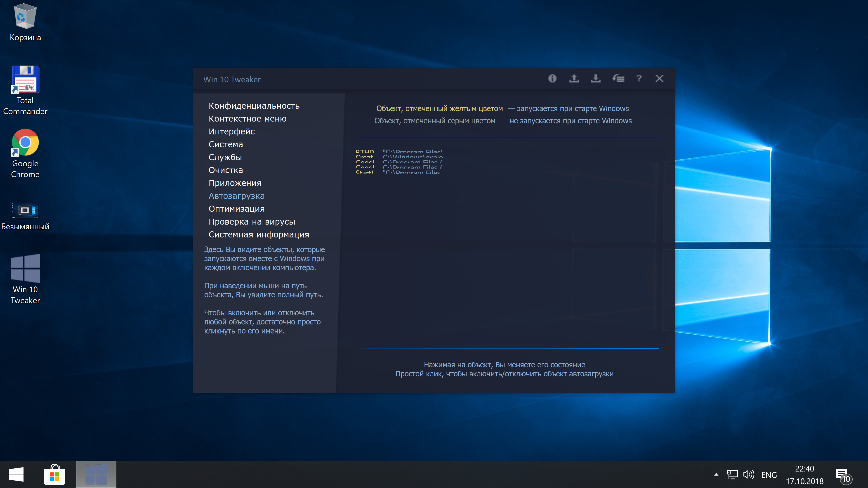Open the Службы section

point(225,157)
